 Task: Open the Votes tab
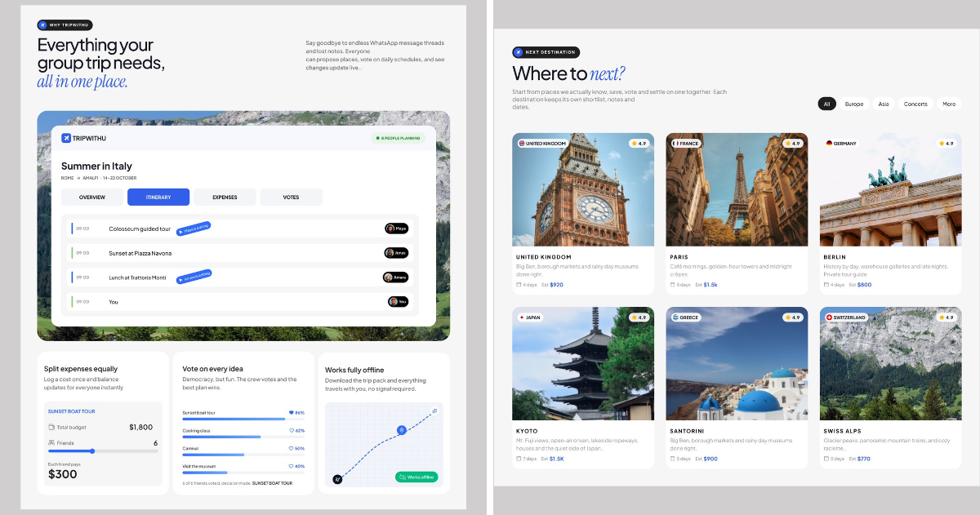point(291,197)
